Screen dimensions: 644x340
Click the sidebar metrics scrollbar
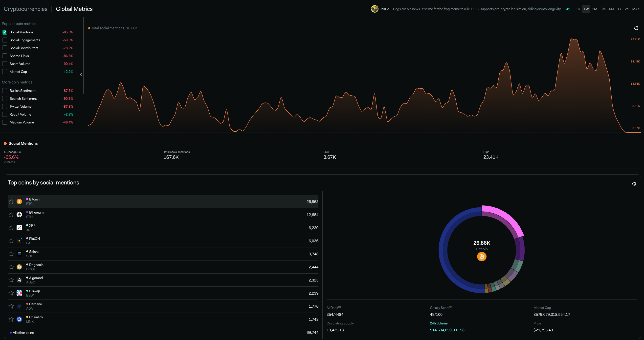coord(84,55)
